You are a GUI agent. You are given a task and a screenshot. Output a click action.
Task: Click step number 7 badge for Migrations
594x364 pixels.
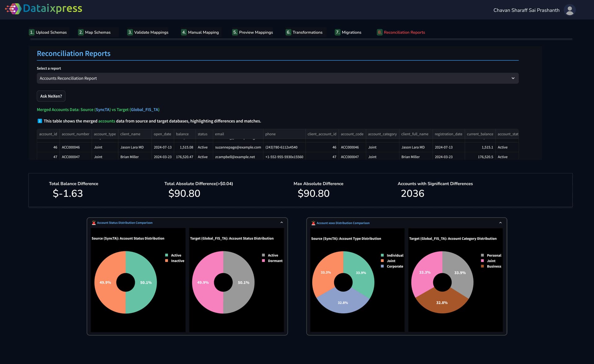[338, 32]
